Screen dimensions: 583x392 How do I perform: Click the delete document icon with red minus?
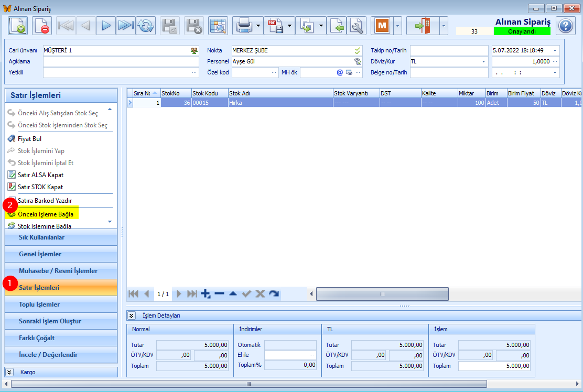(42, 26)
